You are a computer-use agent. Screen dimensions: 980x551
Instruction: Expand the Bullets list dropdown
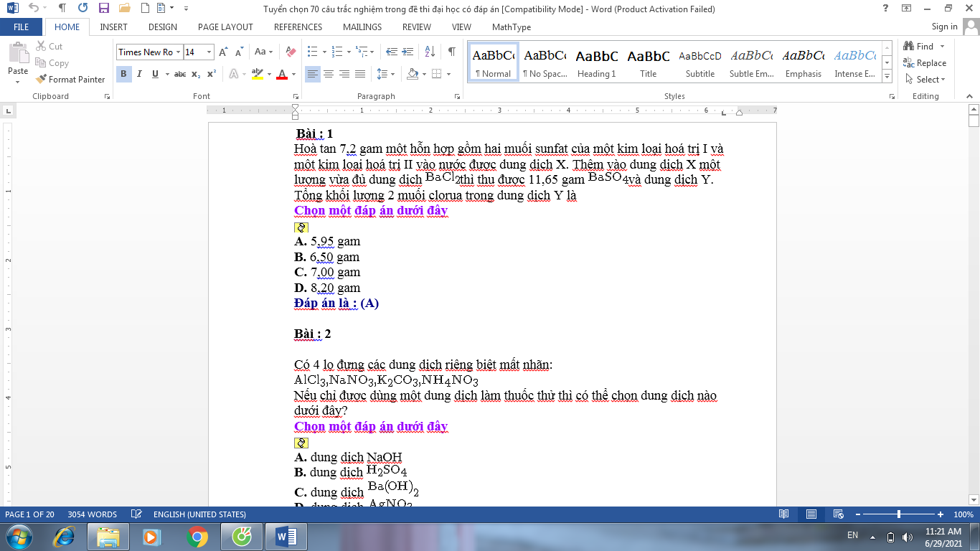click(324, 52)
